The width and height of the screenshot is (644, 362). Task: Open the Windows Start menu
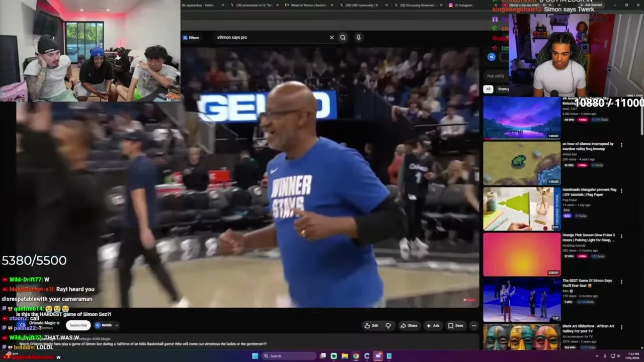255,356
